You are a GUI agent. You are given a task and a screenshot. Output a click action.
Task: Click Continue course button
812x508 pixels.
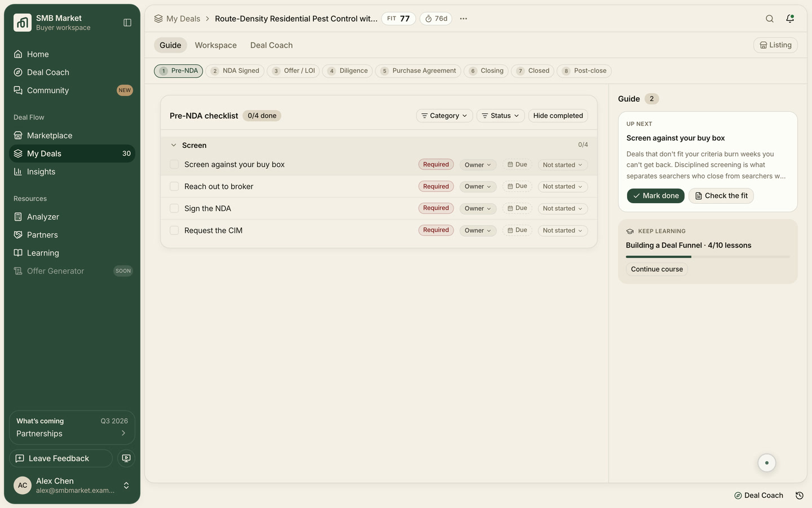657,269
